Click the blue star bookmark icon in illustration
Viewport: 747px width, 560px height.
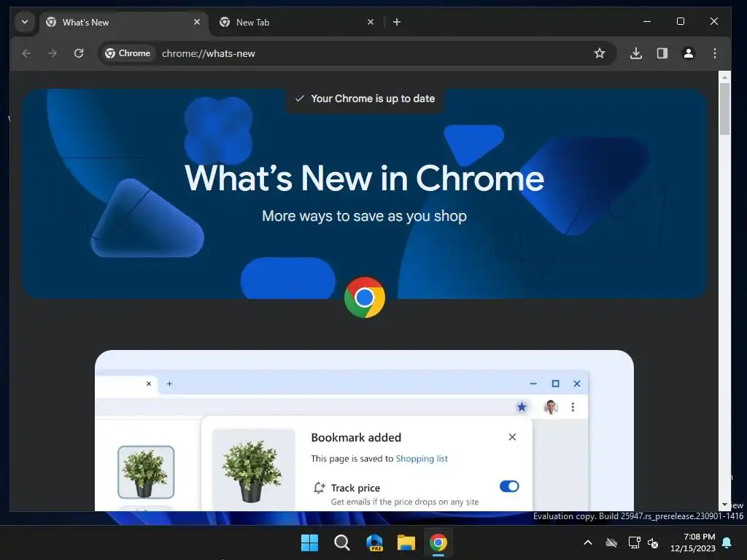click(522, 407)
